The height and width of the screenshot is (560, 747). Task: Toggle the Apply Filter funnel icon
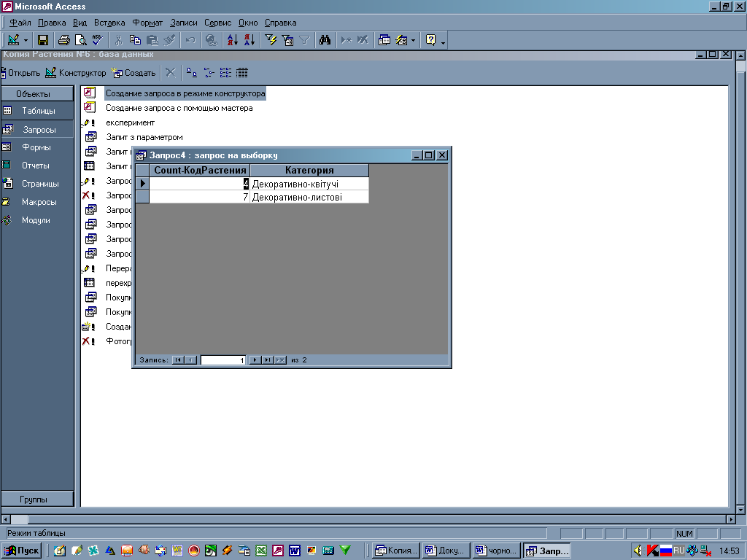click(x=304, y=41)
